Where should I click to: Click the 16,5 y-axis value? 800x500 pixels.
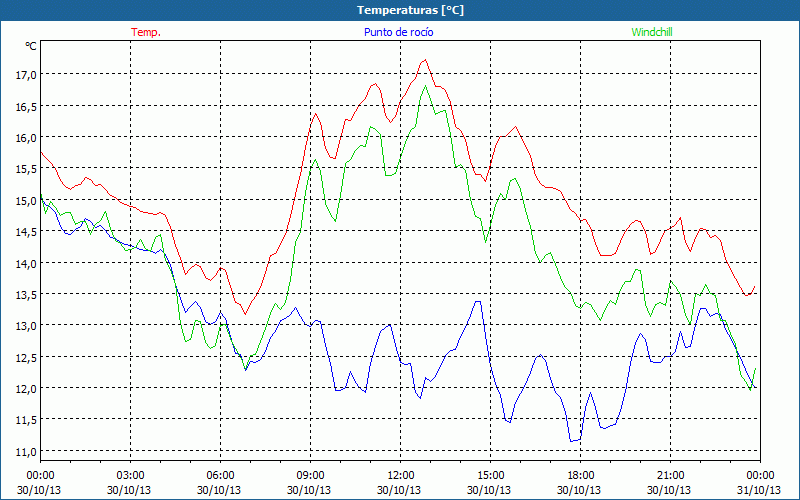pos(27,107)
